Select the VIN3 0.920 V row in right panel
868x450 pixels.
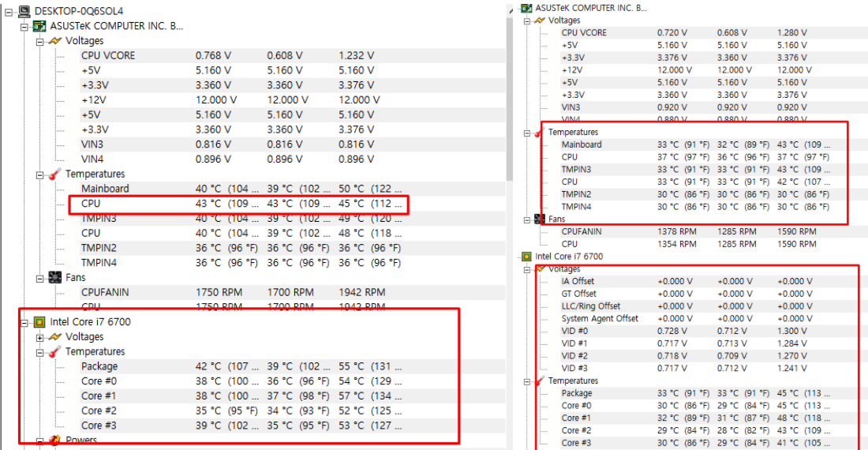click(713, 107)
